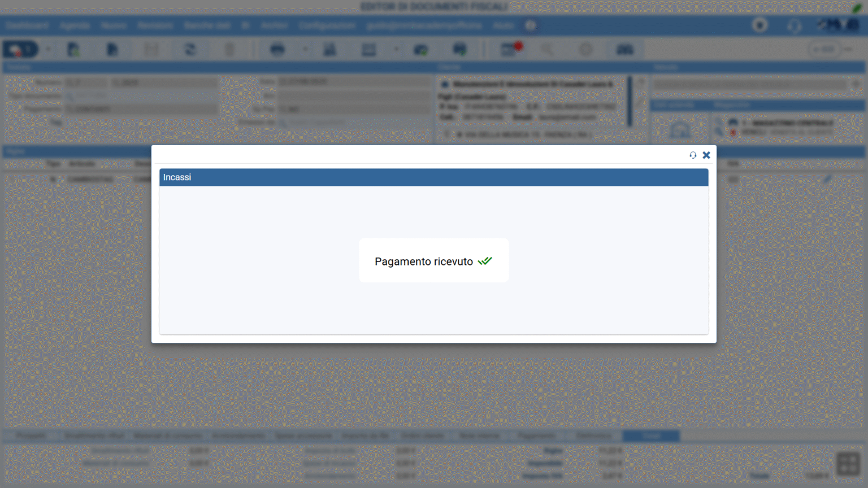Viewport: 868px width, 488px height.
Task: Click the binoculars icon in toolbar
Action: click(x=624, y=50)
